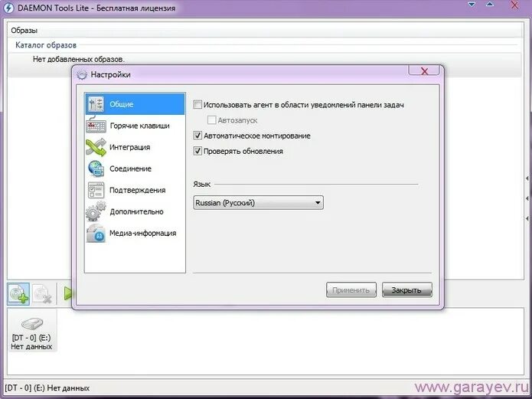The height and width of the screenshot is (399, 532).
Task: Close the DAEMON Tools Lite main window
Action: 514,5
